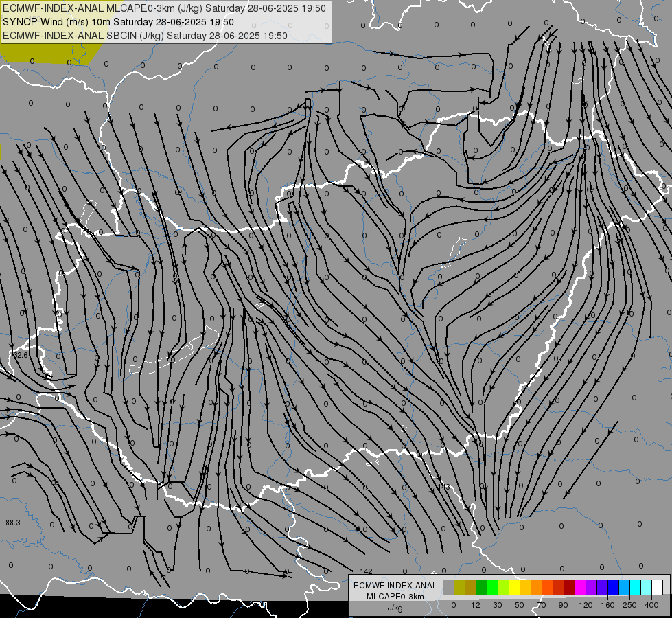This screenshot has height=618, width=672.
Task: Click the legend label 50
Action: point(520,605)
